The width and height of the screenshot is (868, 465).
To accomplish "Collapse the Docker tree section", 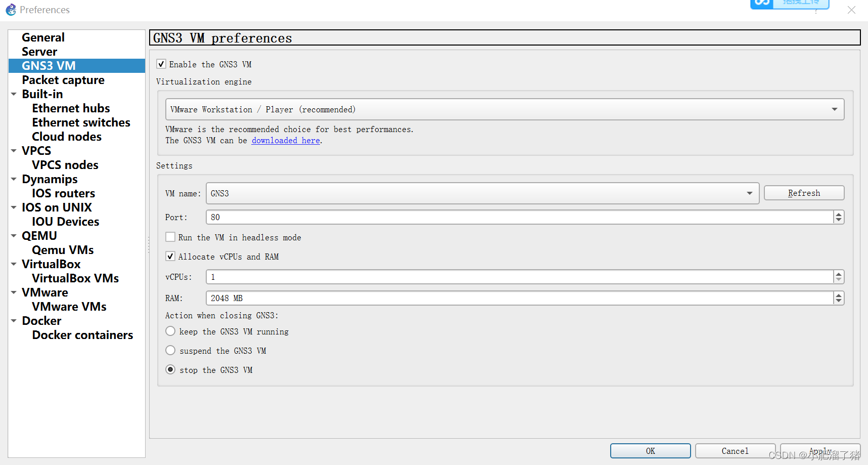I will click(14, 321).
